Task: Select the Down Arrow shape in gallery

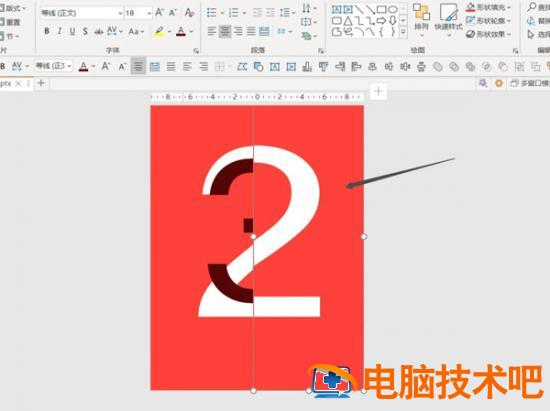Action: 393,21
